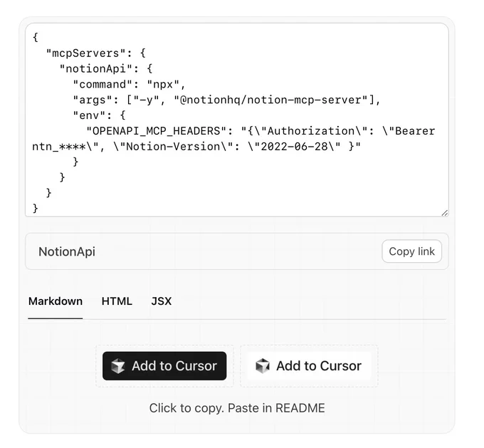
Task: Click the ntn_**** token placeholder
Action: click(x=59, y=147)
